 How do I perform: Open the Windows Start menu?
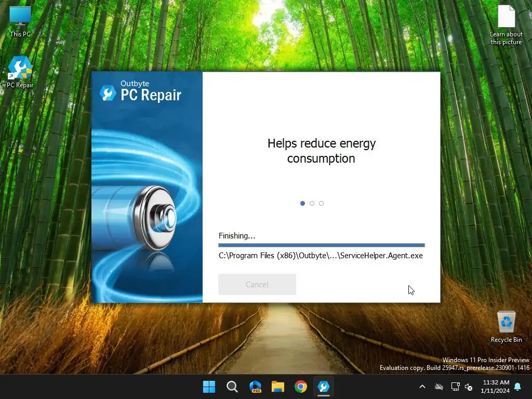click(209, 387)
